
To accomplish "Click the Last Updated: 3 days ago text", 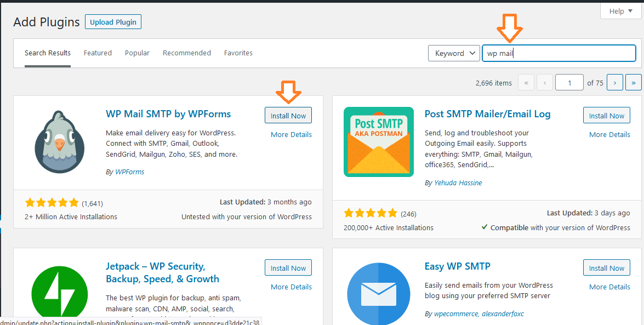I will coord(589,213).
